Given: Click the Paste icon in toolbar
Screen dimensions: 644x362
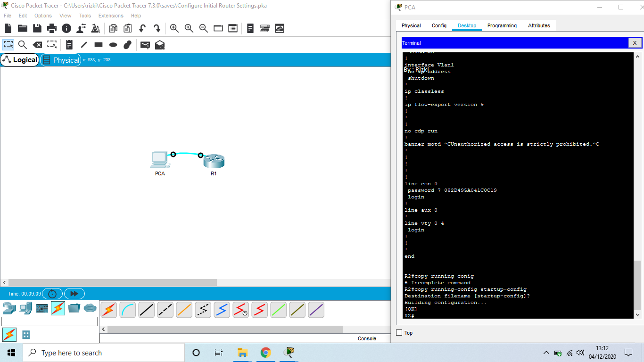Looking at the screenshot, I should point(128,28).
